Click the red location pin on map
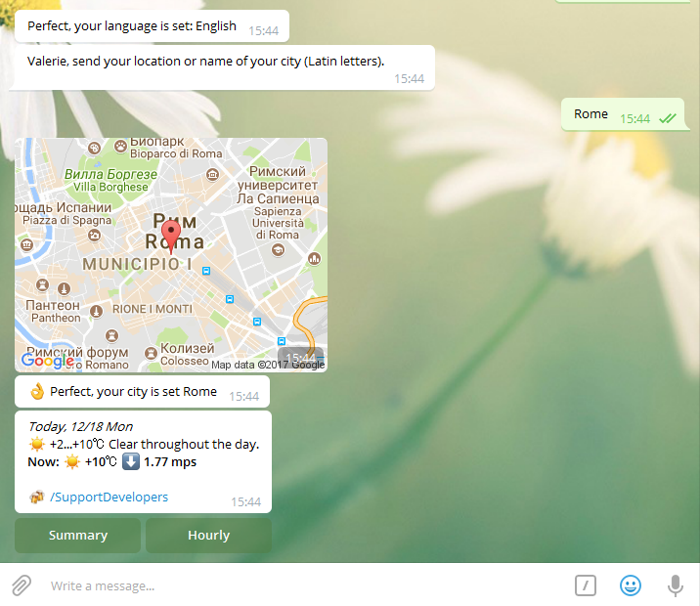 coord(170,237)
